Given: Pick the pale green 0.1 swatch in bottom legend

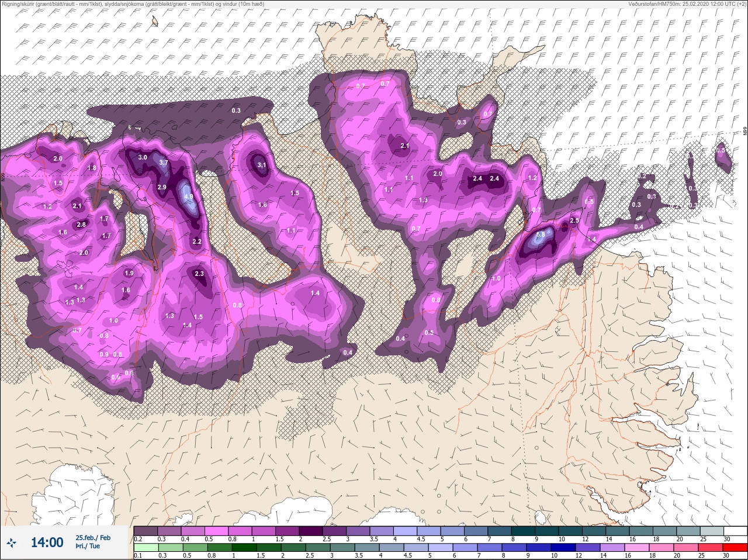Looking at the screenshot, I should (x=146, y=548).
